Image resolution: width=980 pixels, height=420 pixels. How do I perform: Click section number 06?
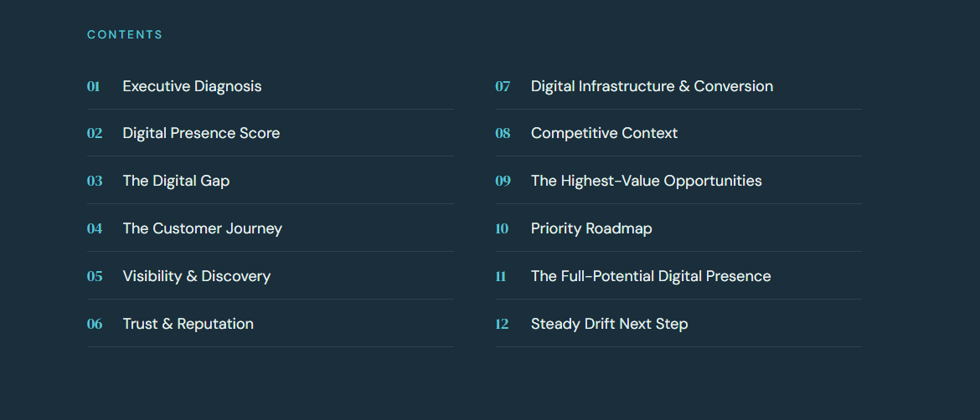point(95,325)
